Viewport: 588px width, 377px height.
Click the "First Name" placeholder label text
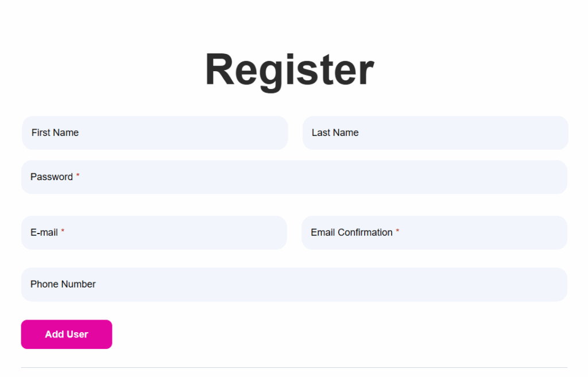click(x=55, y=133)
